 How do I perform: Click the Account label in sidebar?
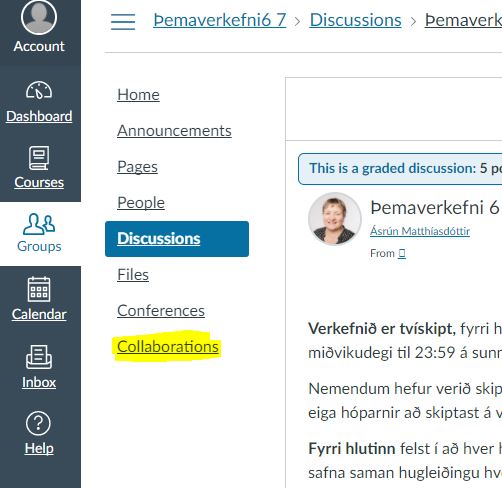coord(39,46)
